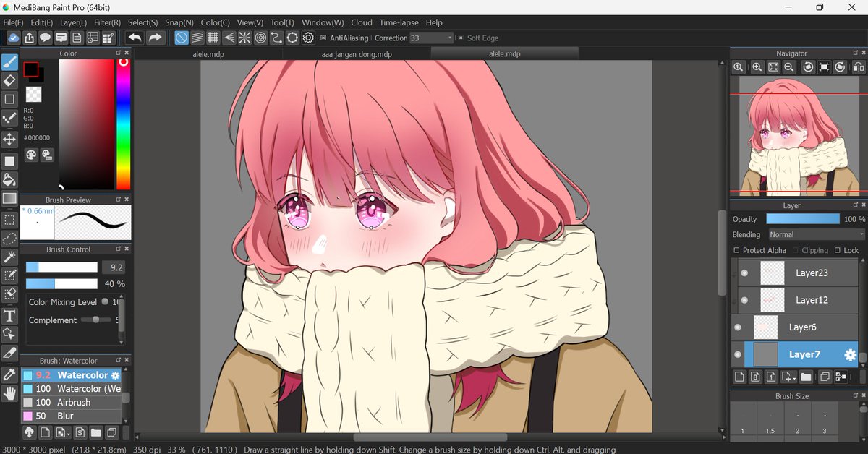Select the Operation tool
The height and width of the screenshot is (454, 868).
coord(9,334)
